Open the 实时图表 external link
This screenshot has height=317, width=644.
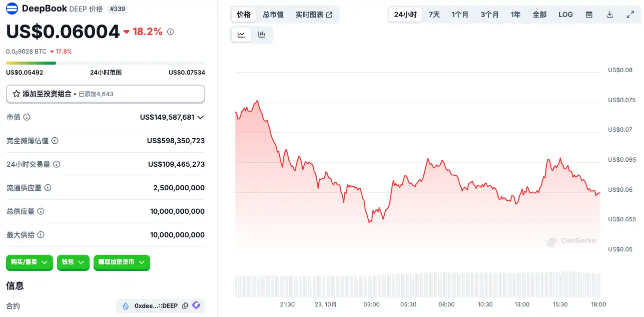point(314,15)
